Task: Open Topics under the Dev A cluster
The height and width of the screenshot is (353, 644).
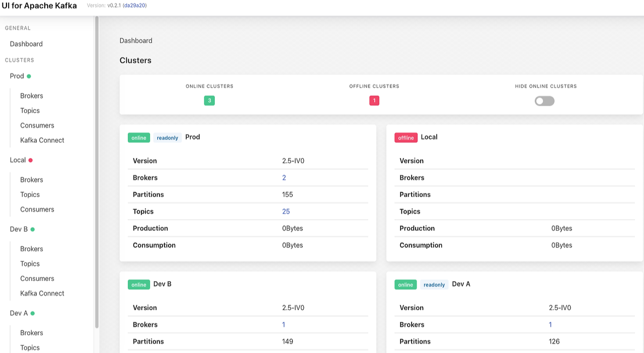Action: click(x=30, y=347)
